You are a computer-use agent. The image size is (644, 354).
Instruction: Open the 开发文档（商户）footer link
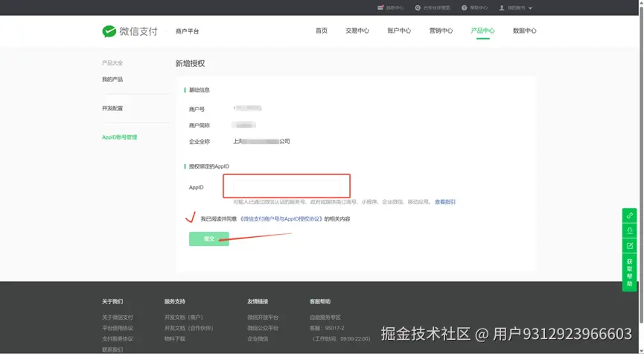coord(184,317)
